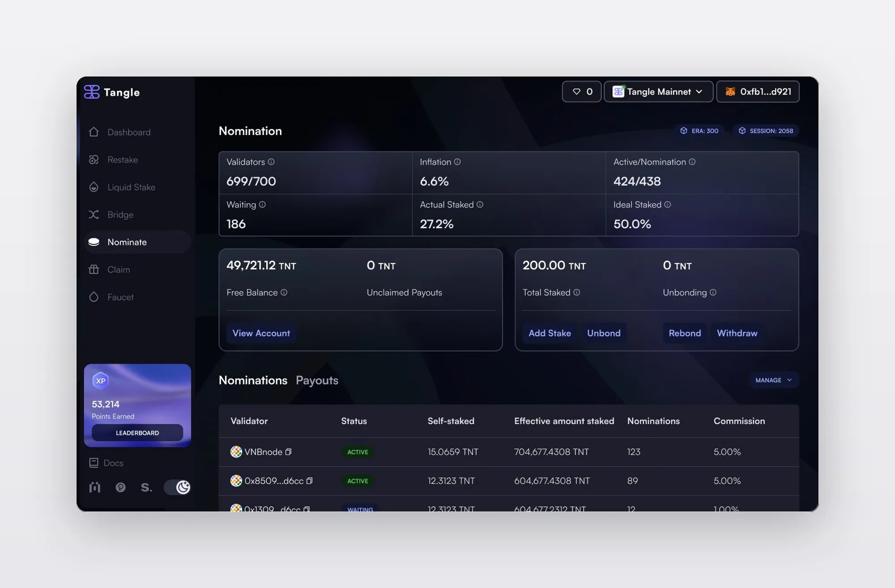Click the XP badge icon
Viewport: 895px width, 588px height.
(101, 381)
